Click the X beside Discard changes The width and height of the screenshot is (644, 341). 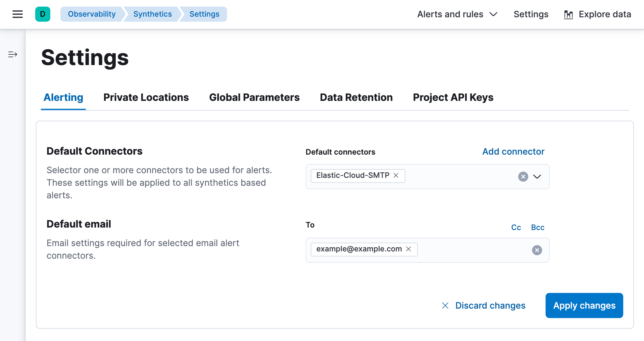click(x=445, y=305)
